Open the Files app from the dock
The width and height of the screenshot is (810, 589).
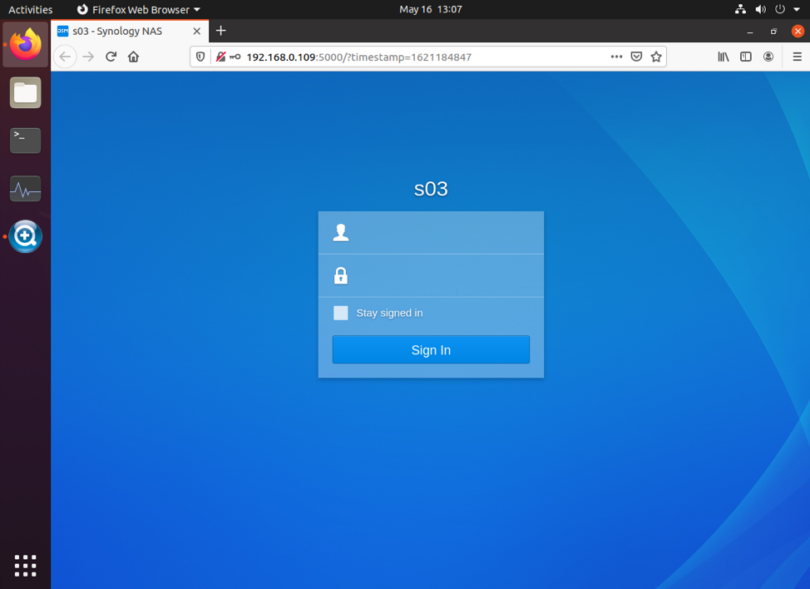(x=24, y=92)
